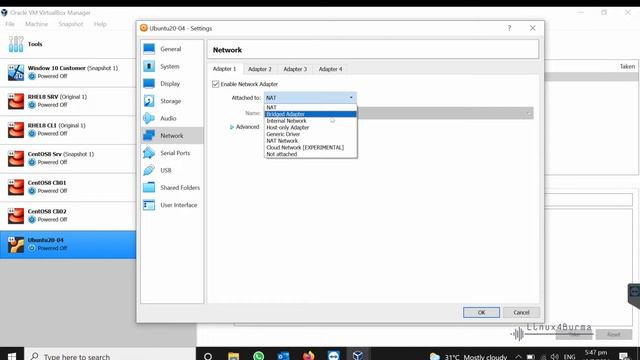Choose Bridged Adapter from the list

(311, 114)
